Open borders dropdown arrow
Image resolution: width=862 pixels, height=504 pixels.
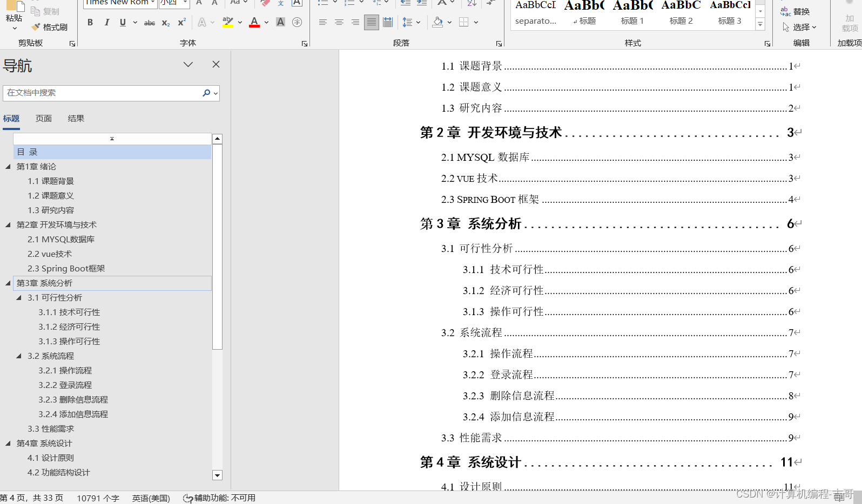point(476,22)
